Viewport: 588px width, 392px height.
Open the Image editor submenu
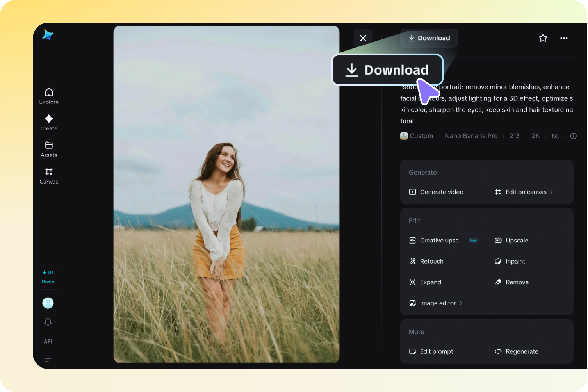(438, 303)
